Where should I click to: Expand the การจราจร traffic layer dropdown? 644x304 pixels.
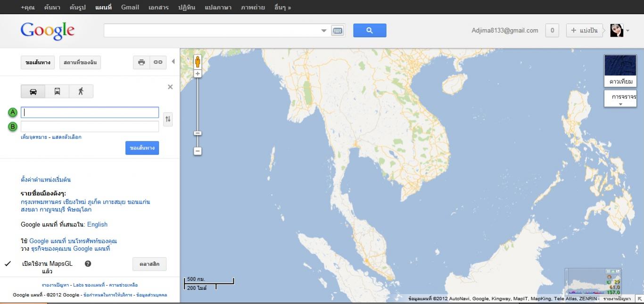point(620,99)
